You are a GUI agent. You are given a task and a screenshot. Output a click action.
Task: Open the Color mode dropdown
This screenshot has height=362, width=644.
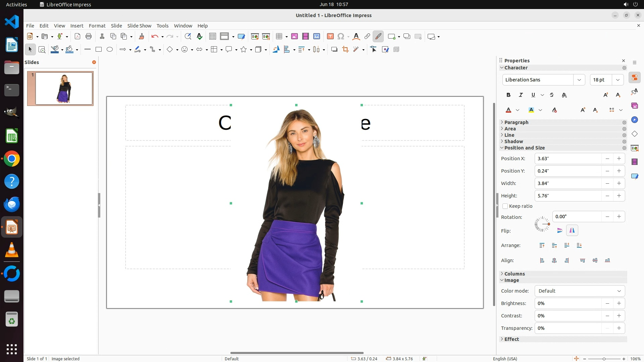(580, 291)
